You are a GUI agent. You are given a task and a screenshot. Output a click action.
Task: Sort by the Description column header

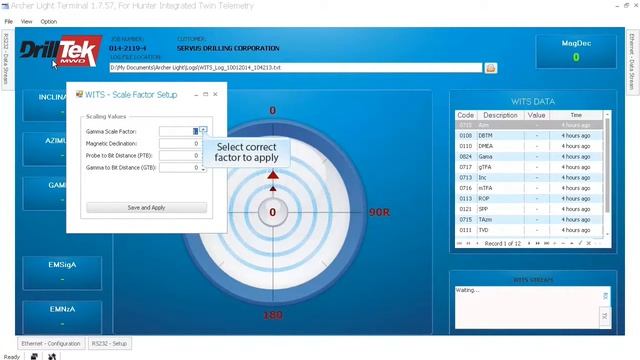500,115
